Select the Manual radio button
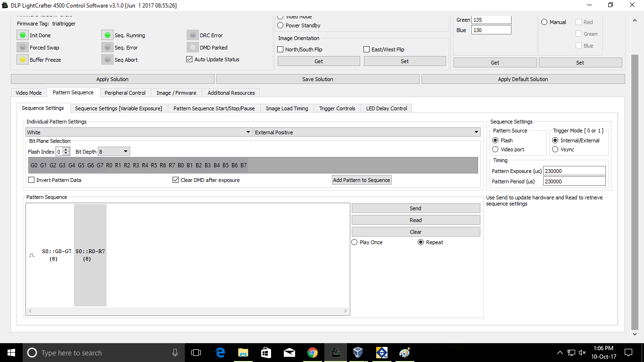This screenshot has width=644, height=362. pos(545,22)
